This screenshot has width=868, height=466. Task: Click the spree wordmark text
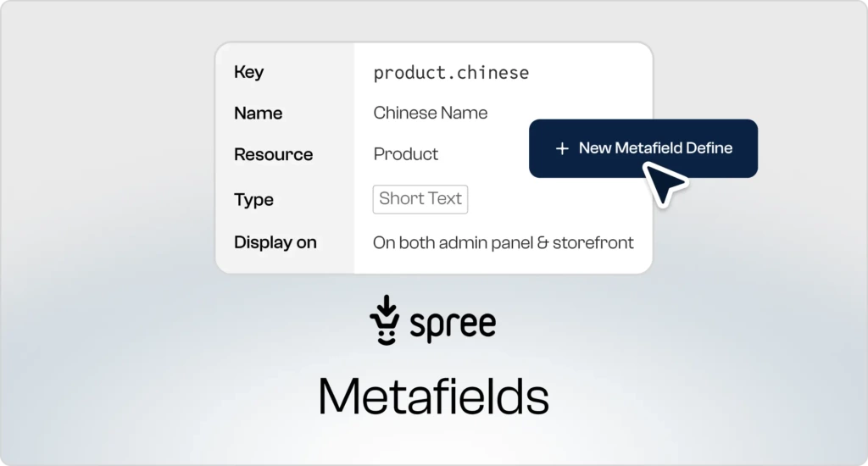(453, 325)
